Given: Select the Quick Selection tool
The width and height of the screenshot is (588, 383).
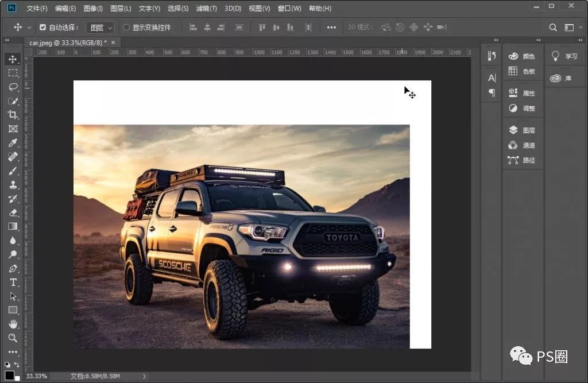Looking at the screenshot, I should (x=13, y=101).
